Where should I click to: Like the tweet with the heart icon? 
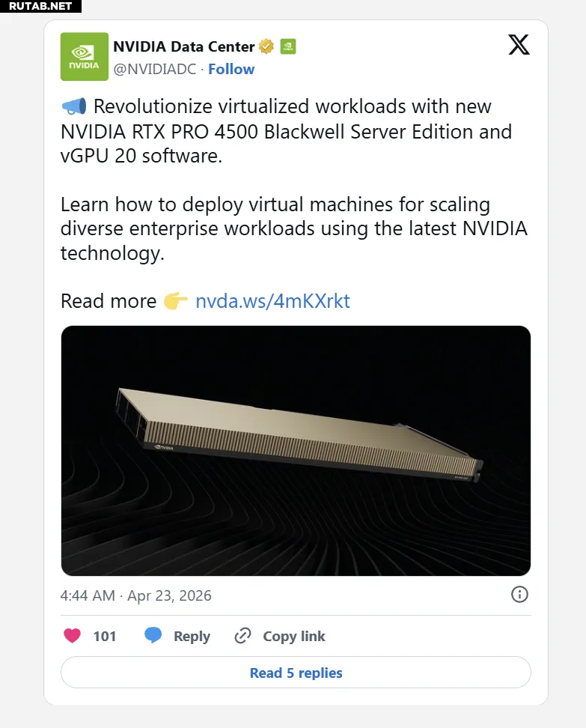pyautogui.click(x=72, y=636)
